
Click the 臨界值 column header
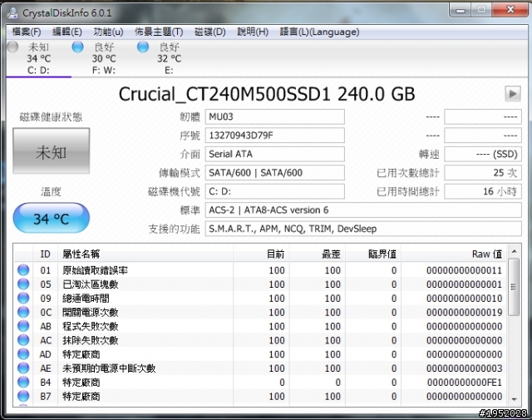tap(373, 254)
